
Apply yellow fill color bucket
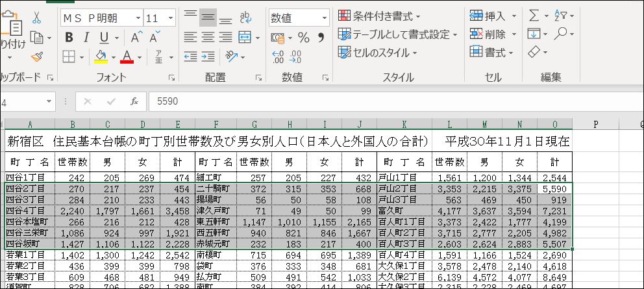101,57
